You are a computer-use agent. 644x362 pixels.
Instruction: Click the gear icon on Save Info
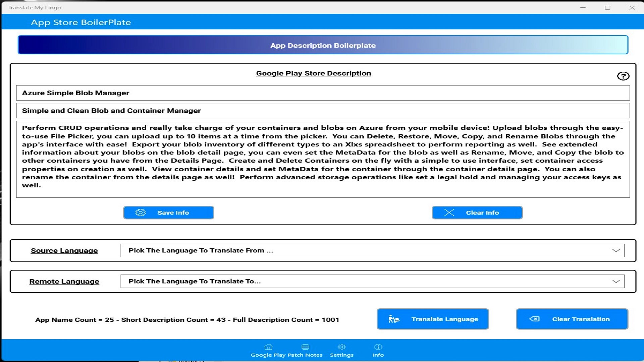141,213
